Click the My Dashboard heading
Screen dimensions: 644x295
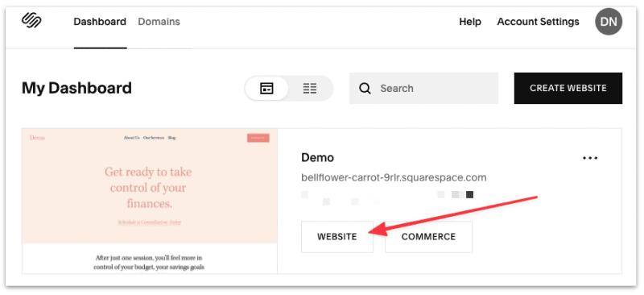tap(76, 88)
